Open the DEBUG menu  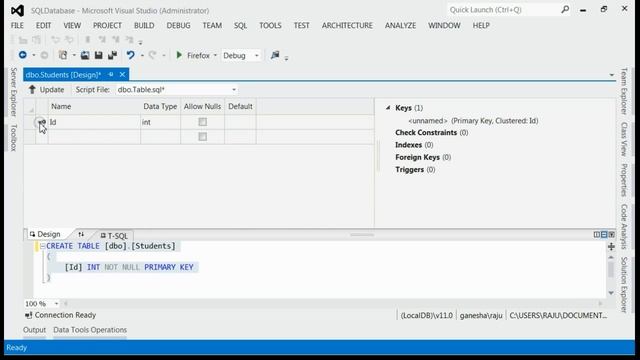[x=178, y=25]
